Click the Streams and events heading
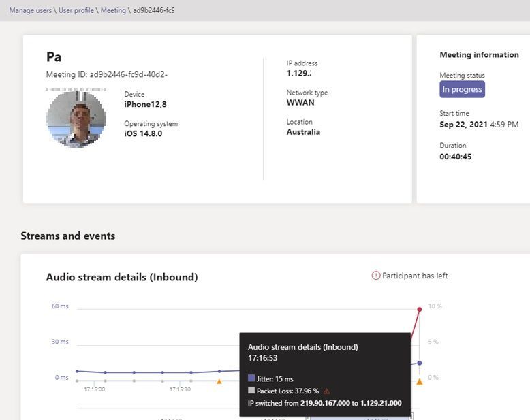This screenshot has width=530, height=420. (68, 236)
